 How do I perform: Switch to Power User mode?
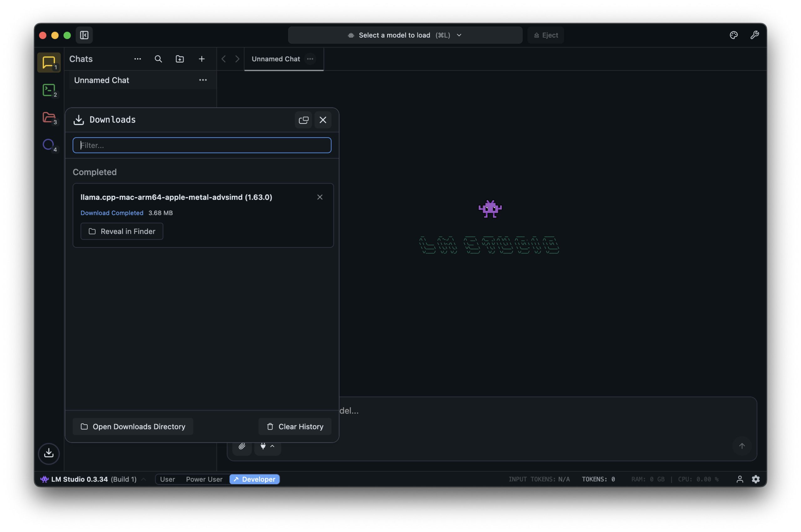pos(204,479)
